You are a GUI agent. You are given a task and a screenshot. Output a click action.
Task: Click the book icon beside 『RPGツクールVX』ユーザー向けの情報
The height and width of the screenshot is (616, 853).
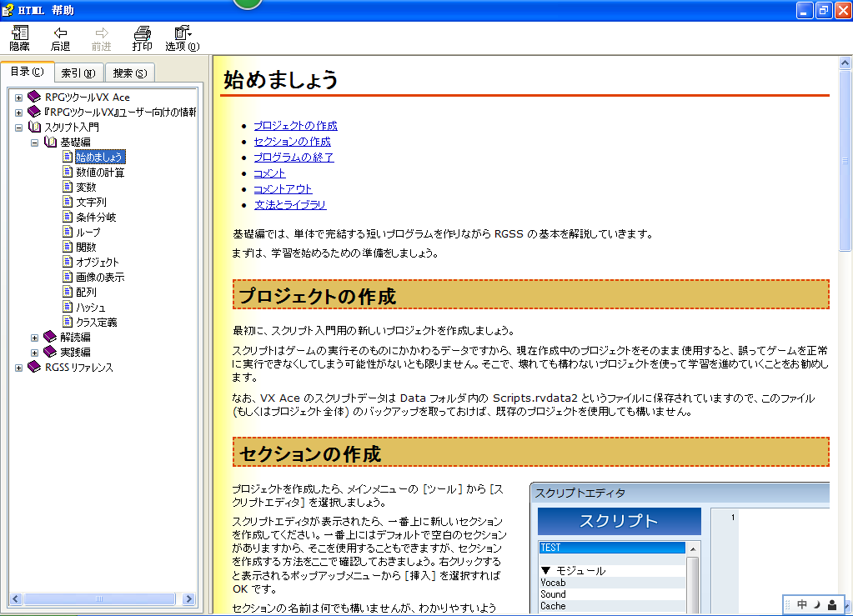click(x=34, y=112)
